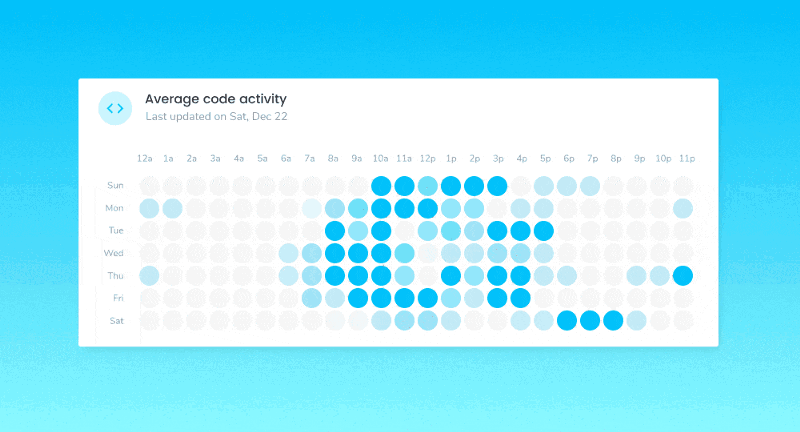Click the Monday 12a activity dot
Viewport: 800px width, 432px height.
click(x=149, y=208)
